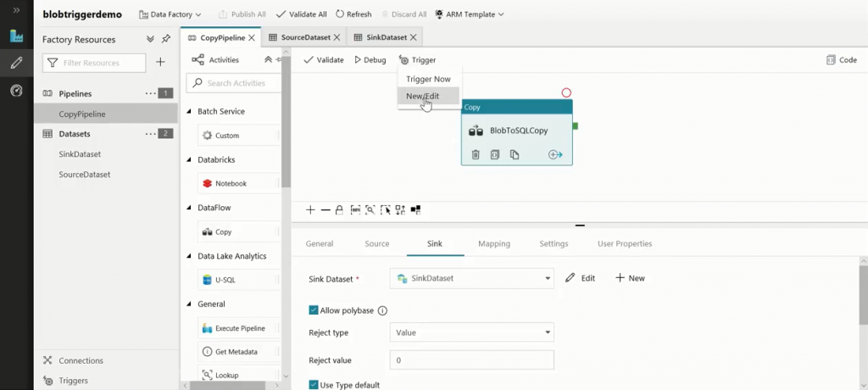This screenshot has width=868, height=390.
Task: Choose Trigger Now from the menu
Action: (428, 79)
